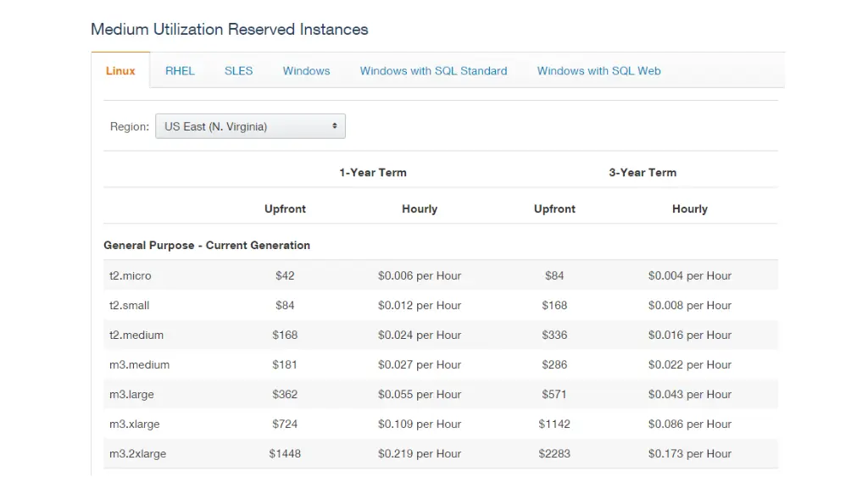This screenshot has height=488, width=868.
Task: Select the m3.2xlarge instance name
Action: click(x=138, y=454)
